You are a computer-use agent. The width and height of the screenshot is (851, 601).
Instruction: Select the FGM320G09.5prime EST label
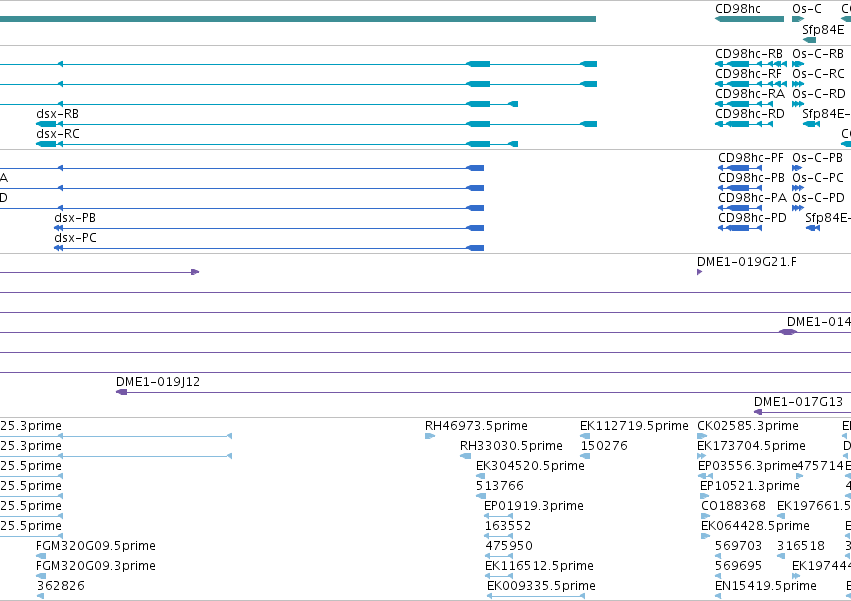(x=96, y=546)
